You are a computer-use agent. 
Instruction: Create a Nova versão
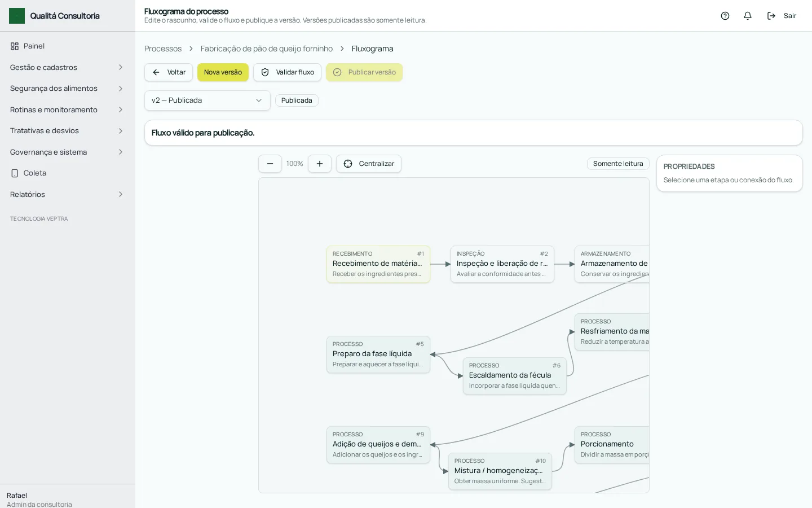pyautogui.click(x=223, y=72)
